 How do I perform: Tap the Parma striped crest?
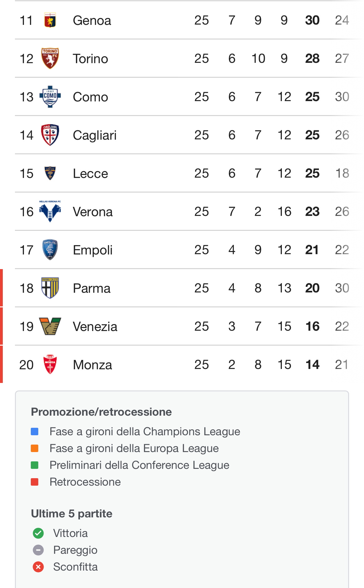[x=50, y=288]
